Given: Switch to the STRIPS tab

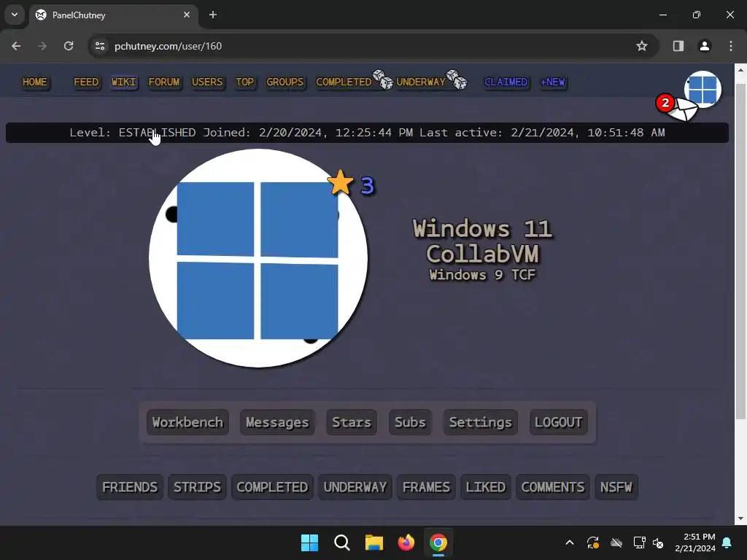Looking at the screenshot, I should 197,487.
